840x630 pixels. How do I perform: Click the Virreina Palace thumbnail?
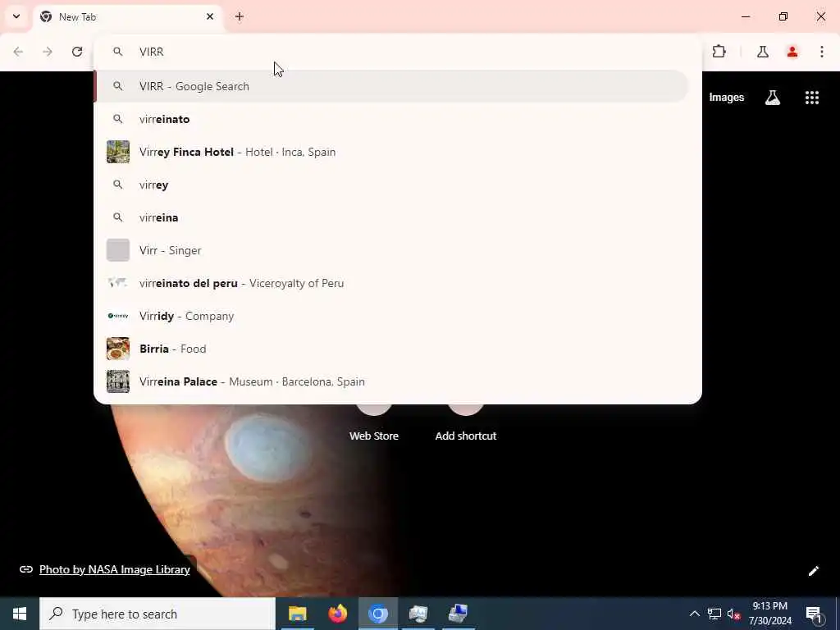(x=118, y=381)
